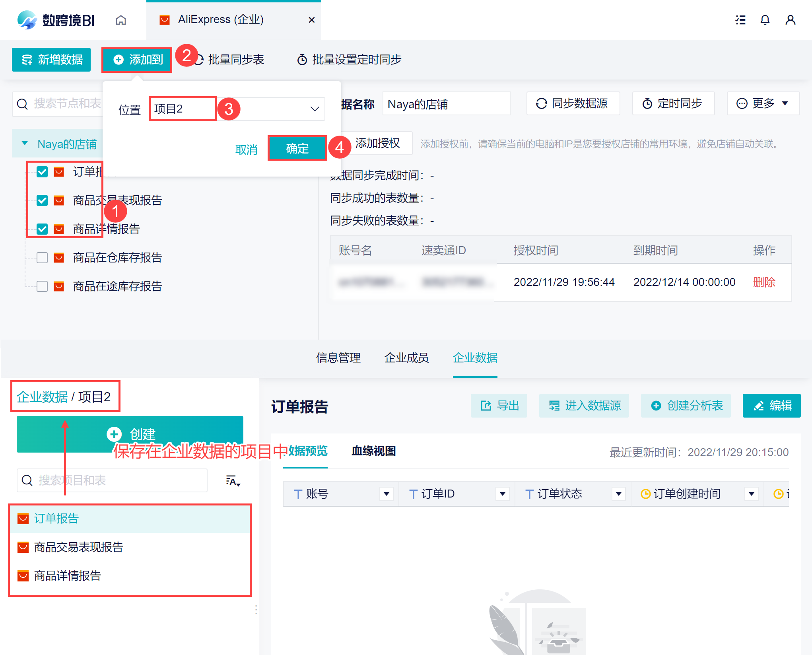Select 商品详情报告 in the project list

pyautogui.click(x=130, y=575)
